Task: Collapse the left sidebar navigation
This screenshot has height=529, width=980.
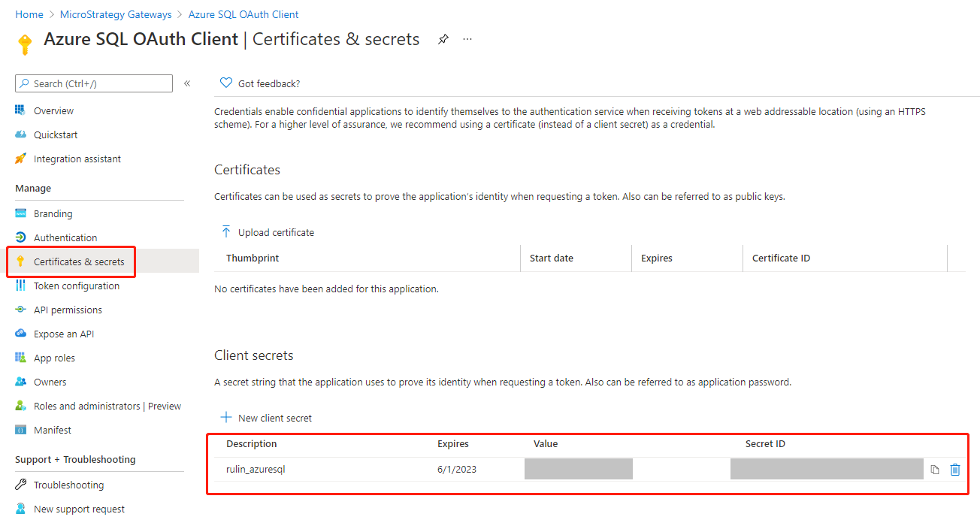Action: coord(187,83)
